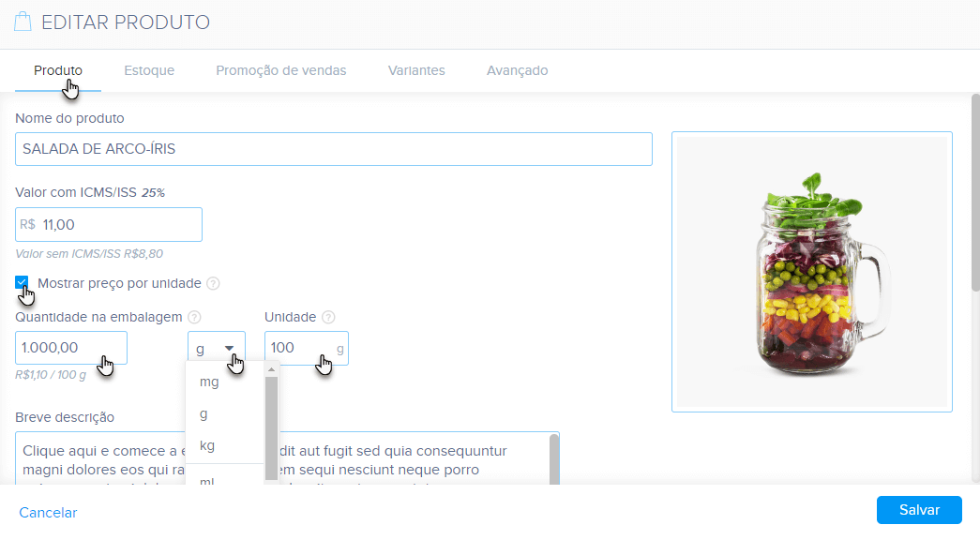Click the Breve descrição text area

[x=287, y=458]
